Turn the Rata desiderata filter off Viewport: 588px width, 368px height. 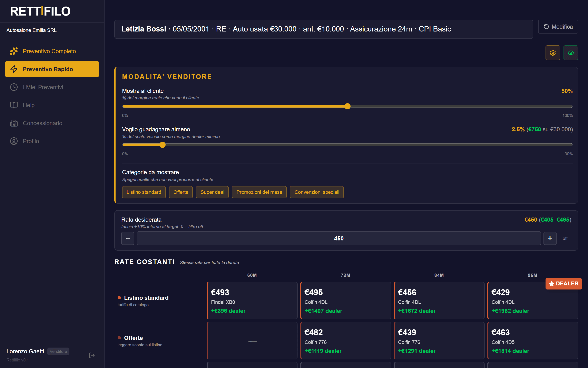(565, 239)
